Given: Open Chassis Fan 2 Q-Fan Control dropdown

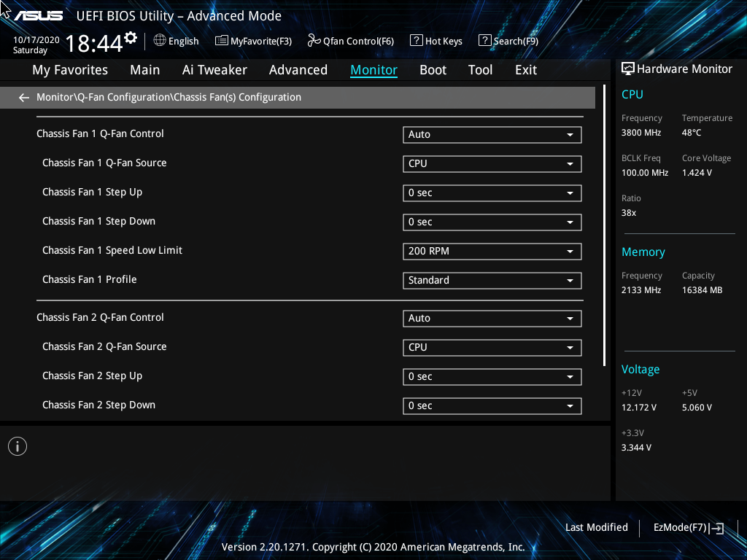Looking at the screenshot, I should click(x=492, y=319).
